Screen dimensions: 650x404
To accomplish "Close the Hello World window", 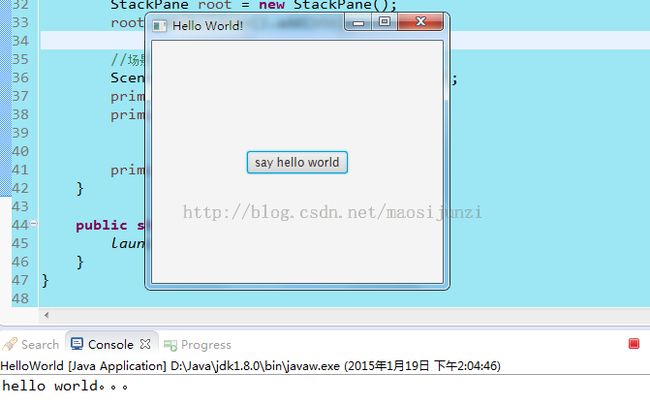I will (x=420, y=23).
